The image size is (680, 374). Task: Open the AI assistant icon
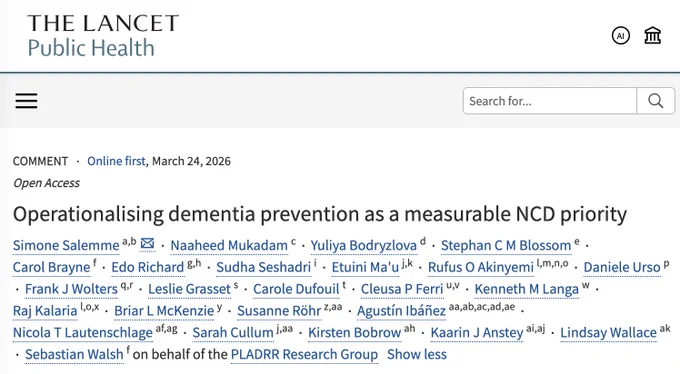(x=621, y=36)
